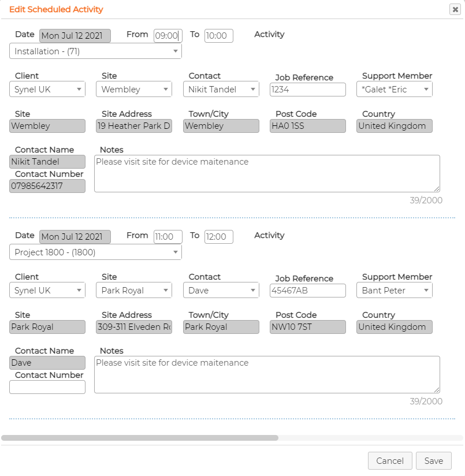465x476 pixels.
Task: Open the Wembley site dropdown
Action: click(134, 89)
